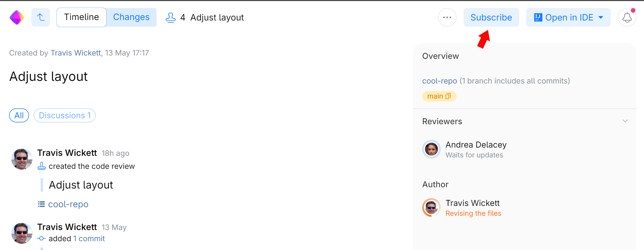
Task: Click the up arrow navigation icon
Action: (x=40, y=17)
